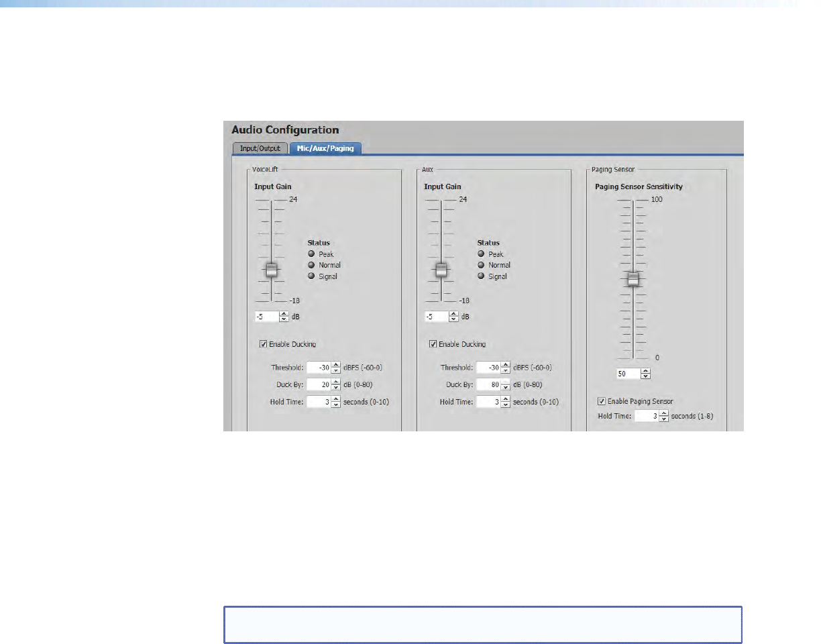The height and width of the screenshot is (644, 821).
Task: Toggle Enable Paging Sensor checkbox
Action: point(602,401)
